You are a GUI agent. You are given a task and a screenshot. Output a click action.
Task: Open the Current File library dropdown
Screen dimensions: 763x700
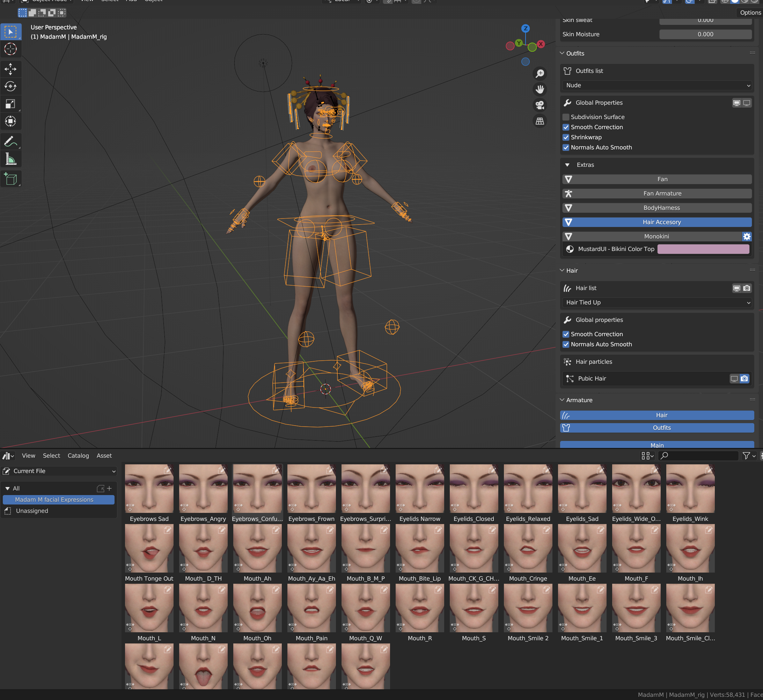point(59,471)
